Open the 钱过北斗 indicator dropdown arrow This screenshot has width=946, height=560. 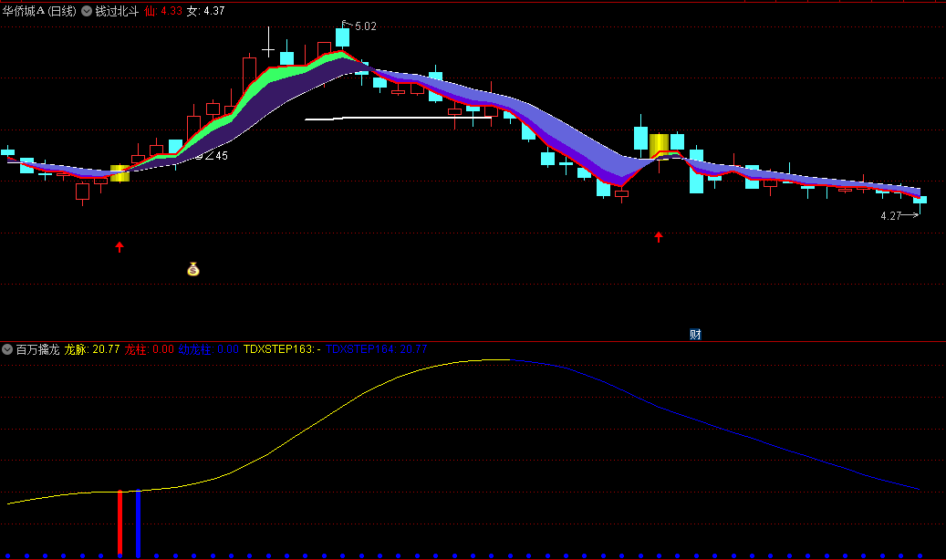(x=87, y=11)
